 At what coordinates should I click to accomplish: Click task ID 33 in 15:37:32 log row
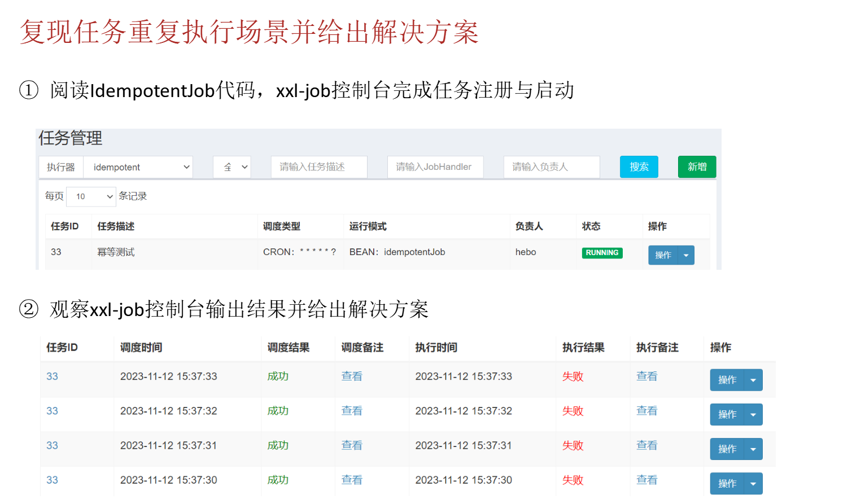[52, 411]
